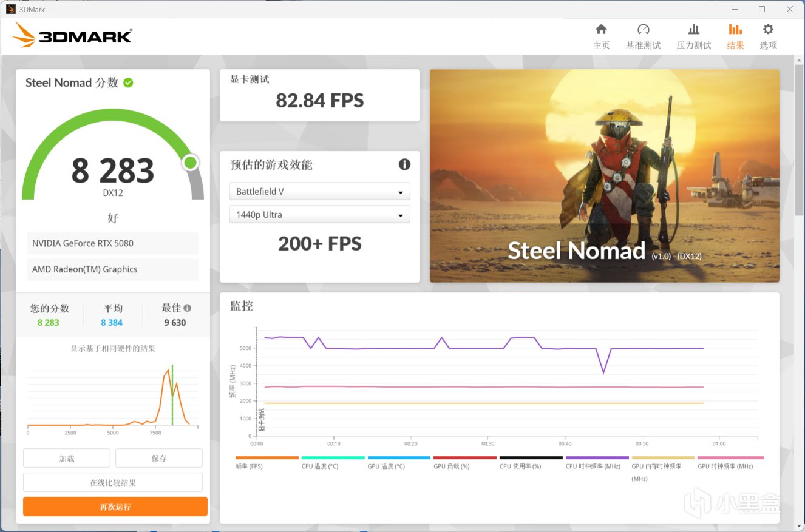805x532 pixels.
Task: Open the Battlefield V game dropdown
Action: pyautogui.click(x=320, y=192)
